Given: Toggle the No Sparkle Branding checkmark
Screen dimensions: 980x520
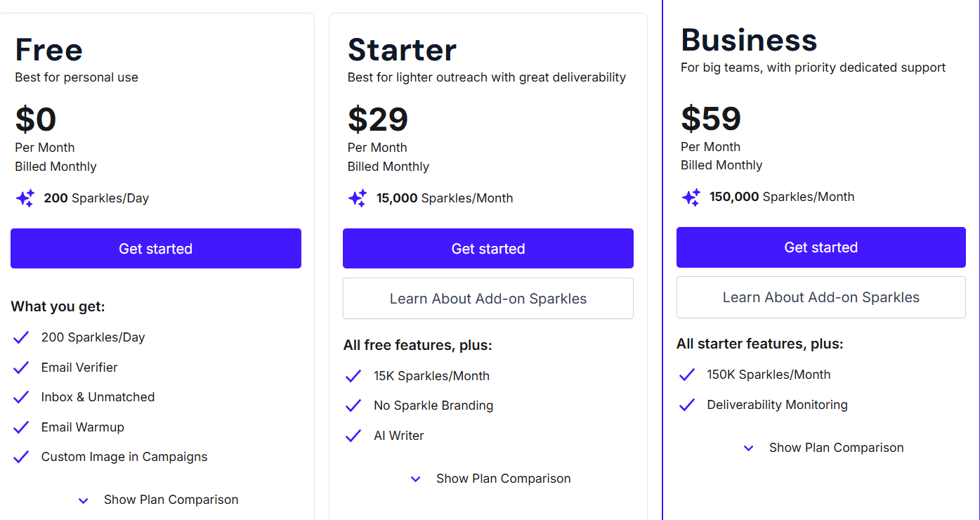Looking at the screenshot, I should tap(353, 405).
